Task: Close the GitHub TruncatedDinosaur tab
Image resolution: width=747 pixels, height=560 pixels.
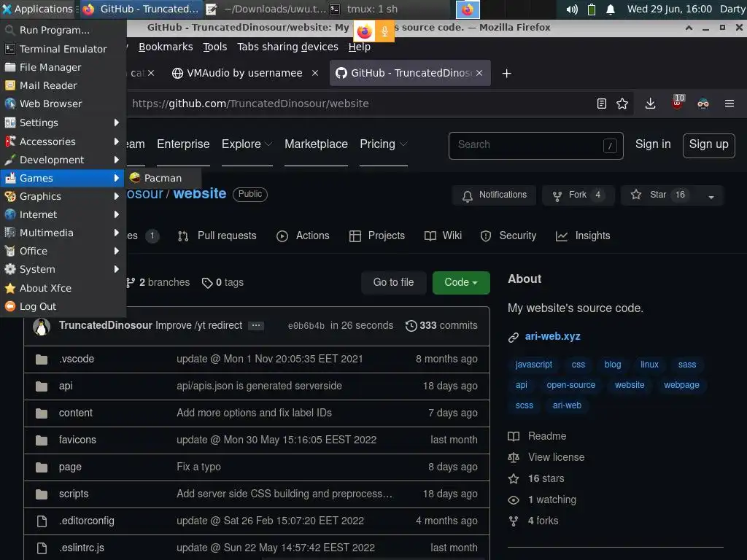Action: 479,73
